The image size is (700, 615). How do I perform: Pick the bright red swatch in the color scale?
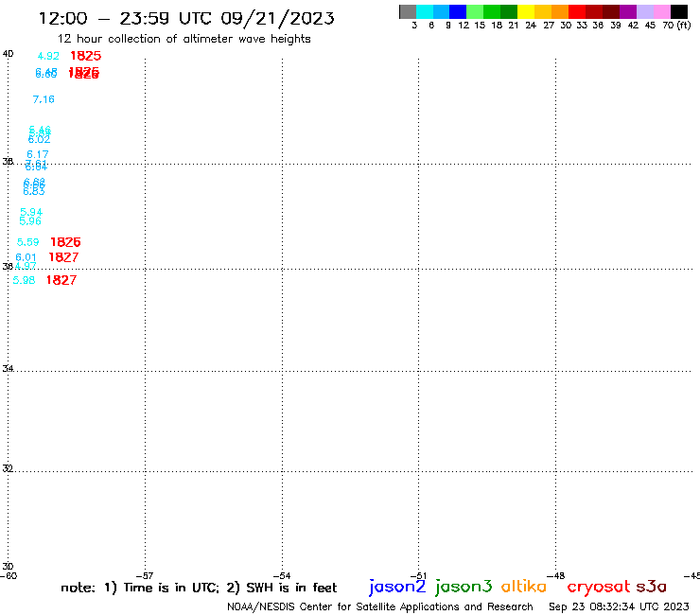577,11
